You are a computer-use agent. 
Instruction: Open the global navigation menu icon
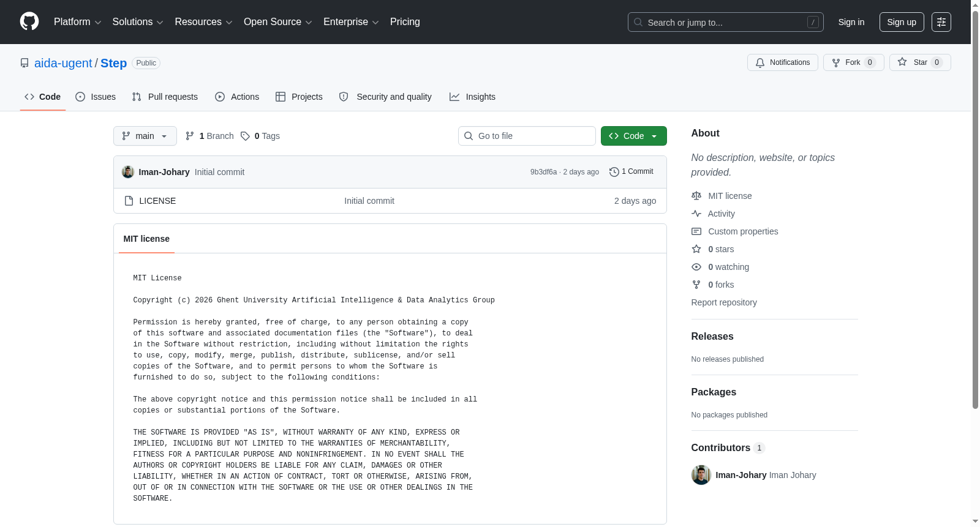coord(941,22)
